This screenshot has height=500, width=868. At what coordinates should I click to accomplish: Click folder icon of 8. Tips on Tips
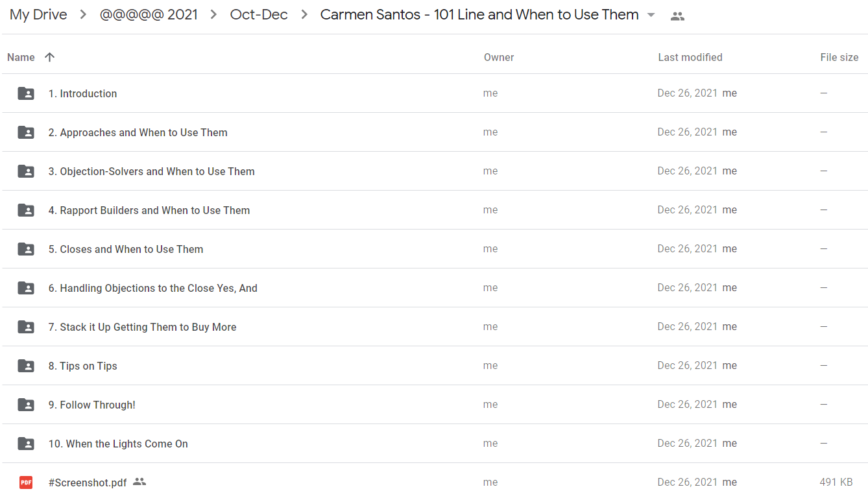[26, 366]
